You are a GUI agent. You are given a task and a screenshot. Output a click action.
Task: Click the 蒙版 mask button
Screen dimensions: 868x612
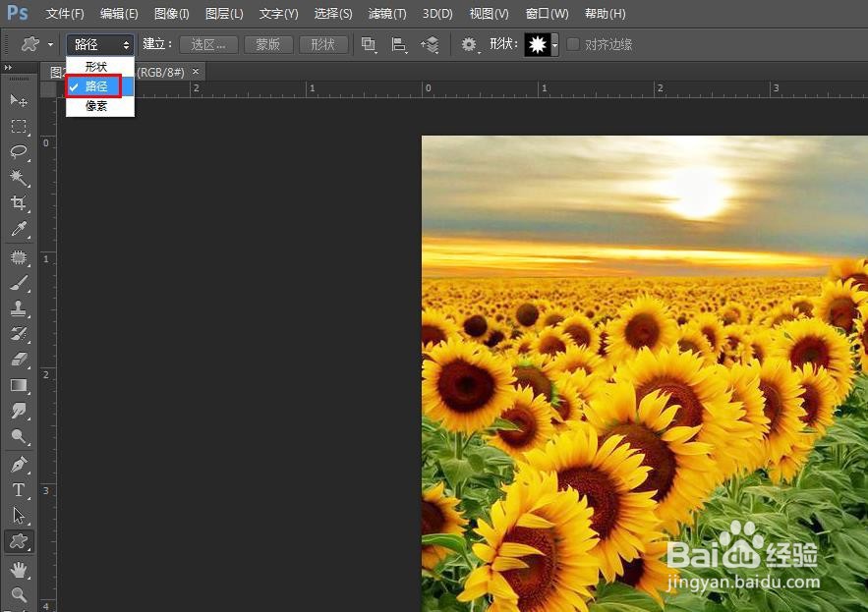coord(268,44)
